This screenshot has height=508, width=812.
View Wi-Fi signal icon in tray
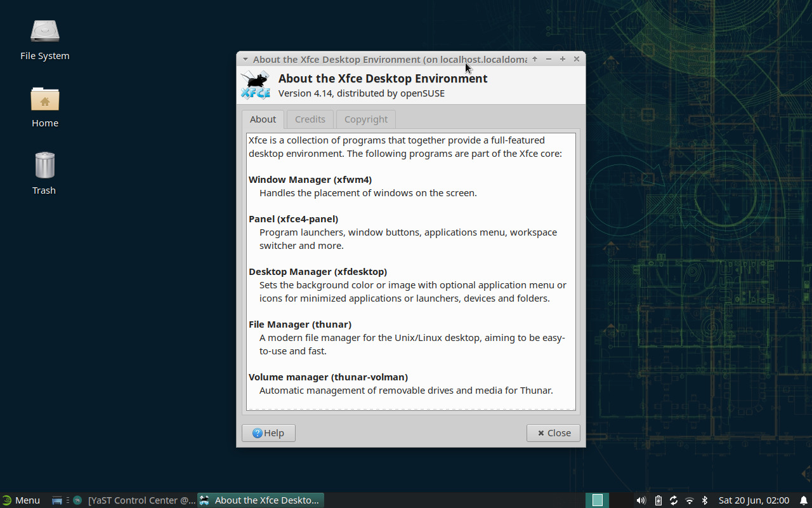click(690, 500)
